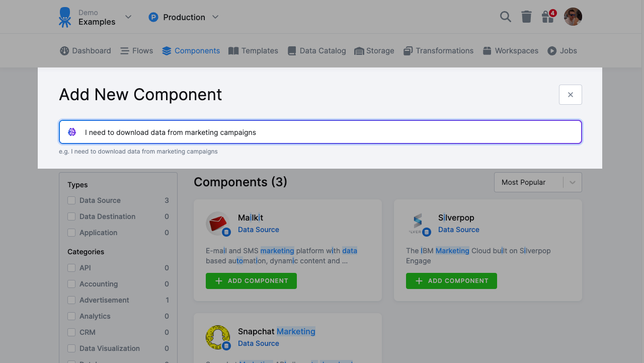This screenshot has width=644, height=363.
Task: Click the Silverpop component logo
Action: (418, 223)
